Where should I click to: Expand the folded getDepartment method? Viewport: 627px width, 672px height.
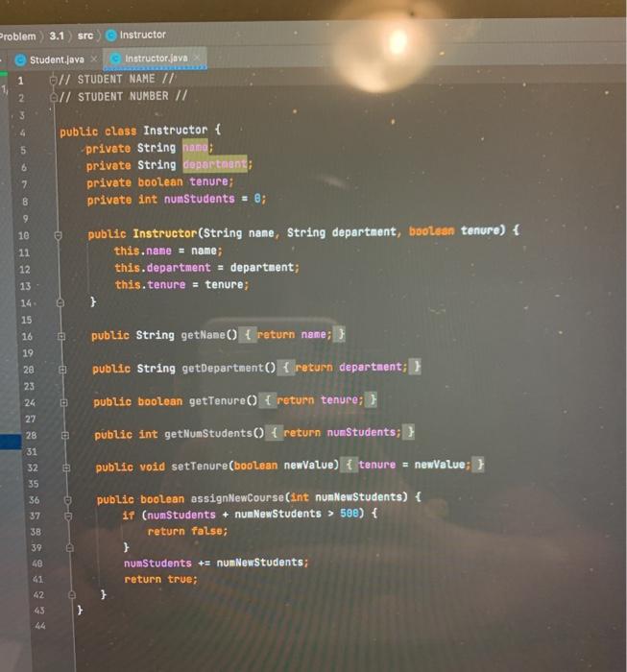[x=62, y=370]
